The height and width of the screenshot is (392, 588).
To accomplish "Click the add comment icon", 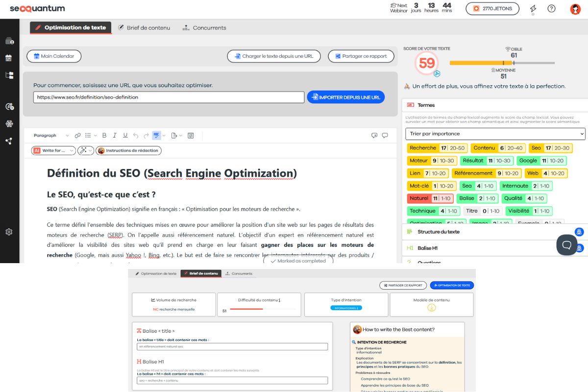I will 374,135.
